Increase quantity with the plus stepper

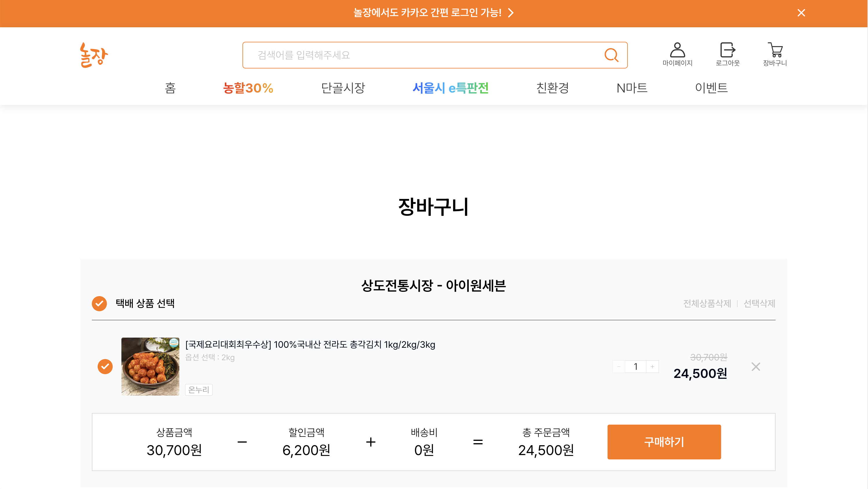click(652, 367)
